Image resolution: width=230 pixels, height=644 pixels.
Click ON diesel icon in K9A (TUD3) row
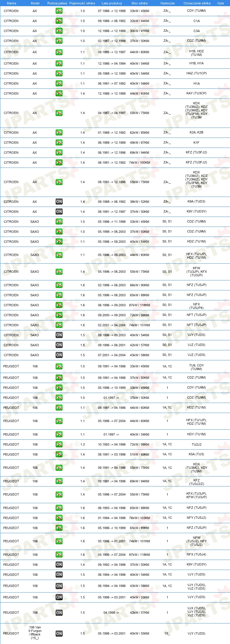coord(59,202)
